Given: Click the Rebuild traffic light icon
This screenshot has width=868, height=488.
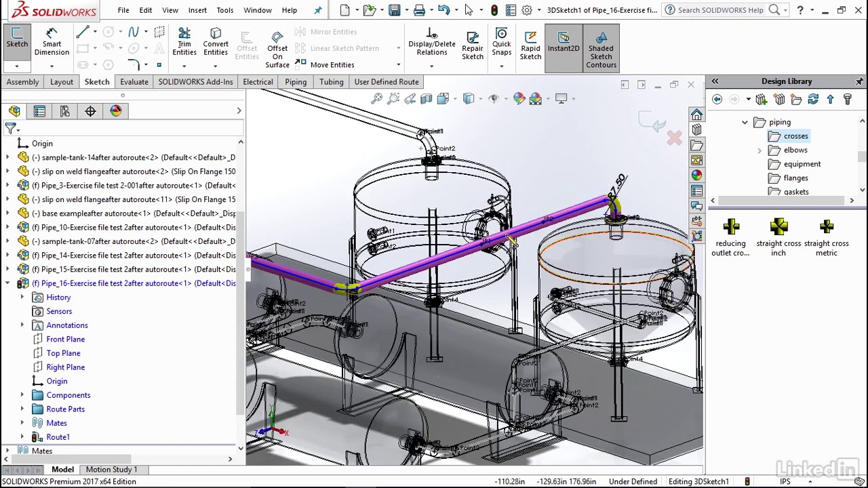Looking at the screenshot, I should (494, 10).
